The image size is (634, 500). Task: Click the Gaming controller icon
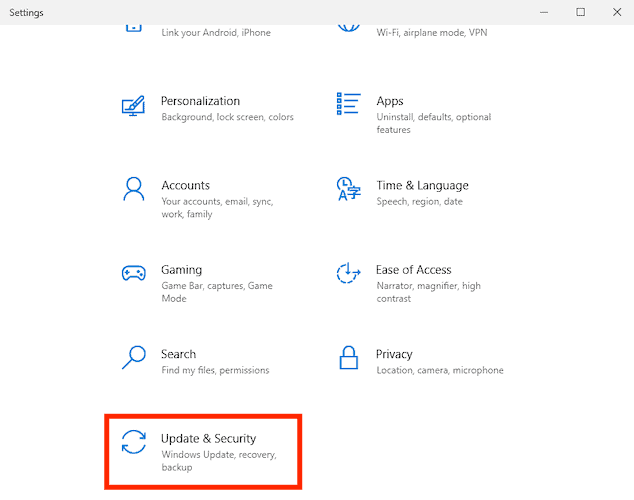pos(133,273)
